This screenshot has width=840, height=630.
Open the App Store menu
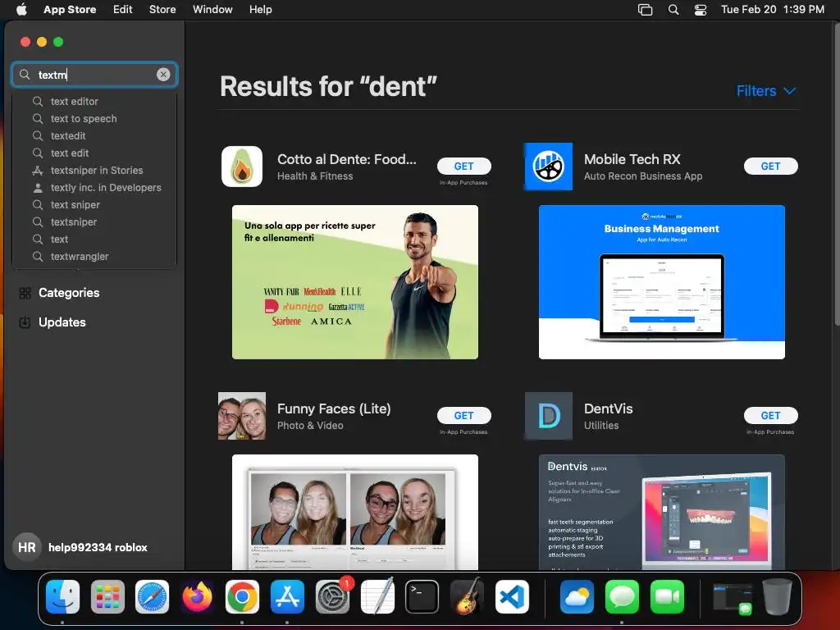(70, 10)
